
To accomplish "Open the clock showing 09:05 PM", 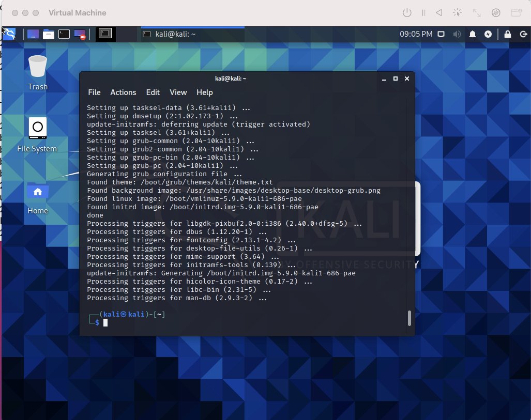I will coord(416,34).
